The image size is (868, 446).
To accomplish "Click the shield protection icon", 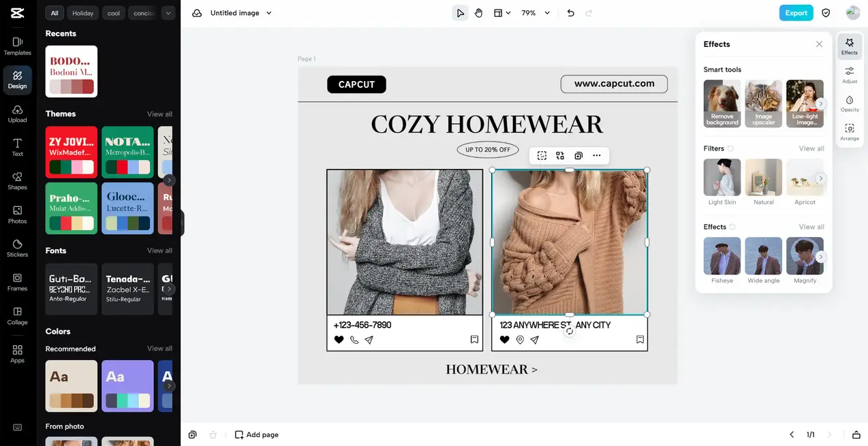I will click(x=826, y=13).
